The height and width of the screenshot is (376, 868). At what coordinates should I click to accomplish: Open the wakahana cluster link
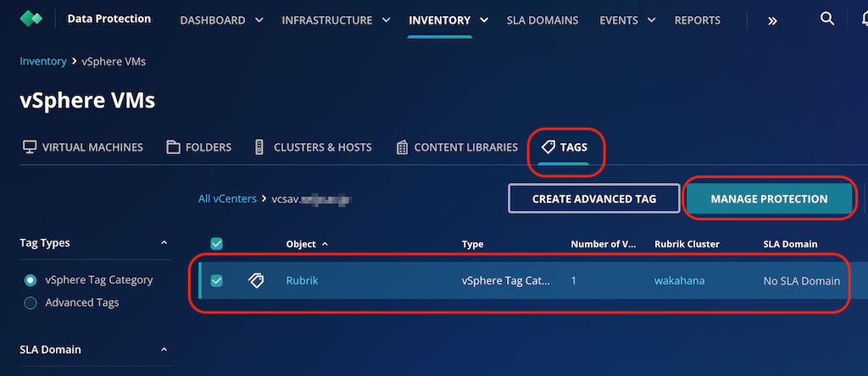pos(679,281)
